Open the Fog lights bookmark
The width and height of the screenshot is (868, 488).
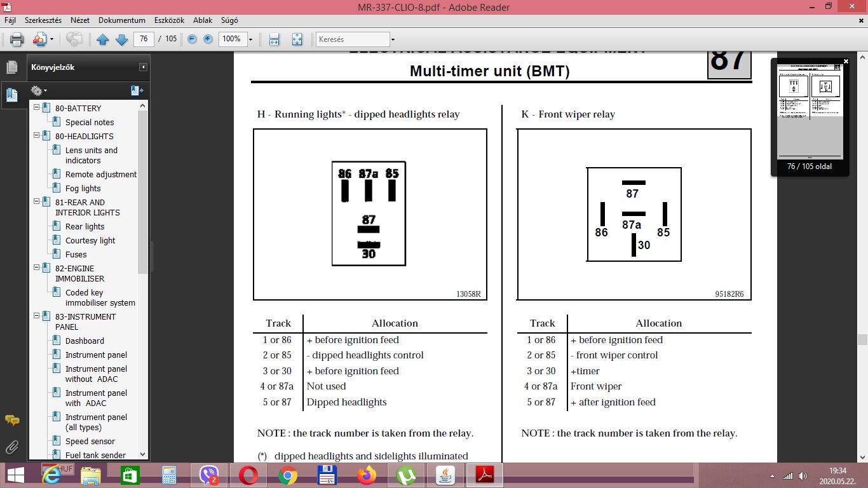83,188
